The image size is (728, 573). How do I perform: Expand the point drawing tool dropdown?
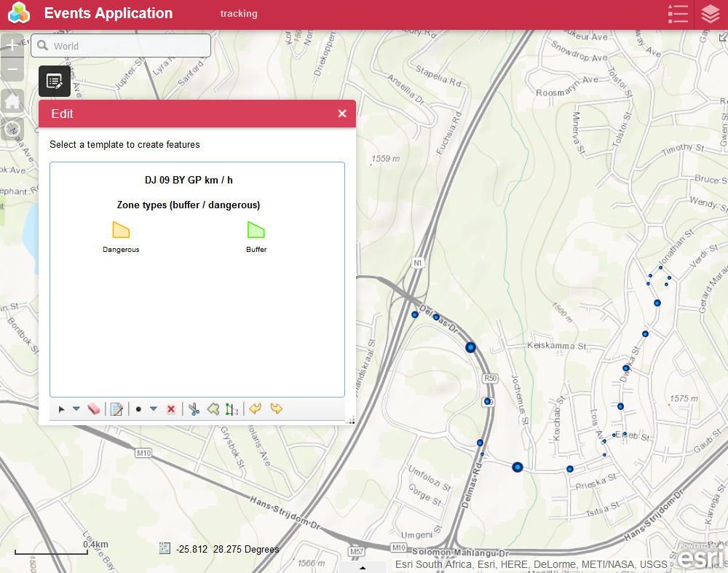coord(154,409)
